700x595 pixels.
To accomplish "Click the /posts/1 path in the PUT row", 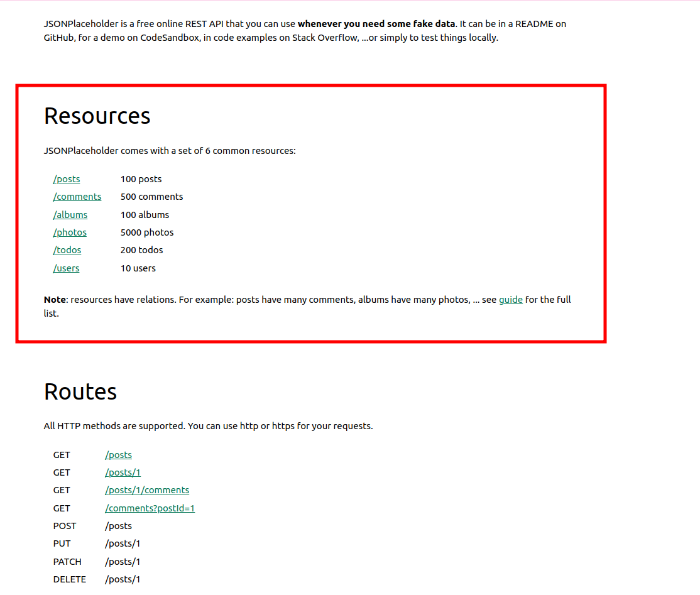I will pyautogui.click(x=123, y=543).
